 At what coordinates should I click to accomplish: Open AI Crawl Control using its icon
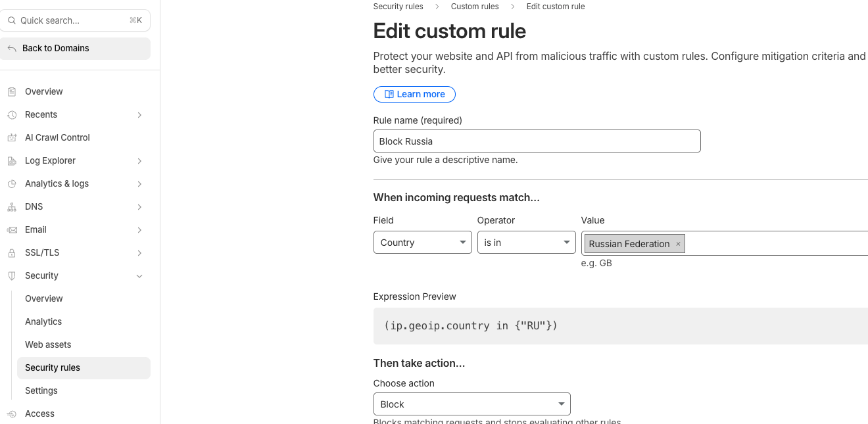coord(12,137)
